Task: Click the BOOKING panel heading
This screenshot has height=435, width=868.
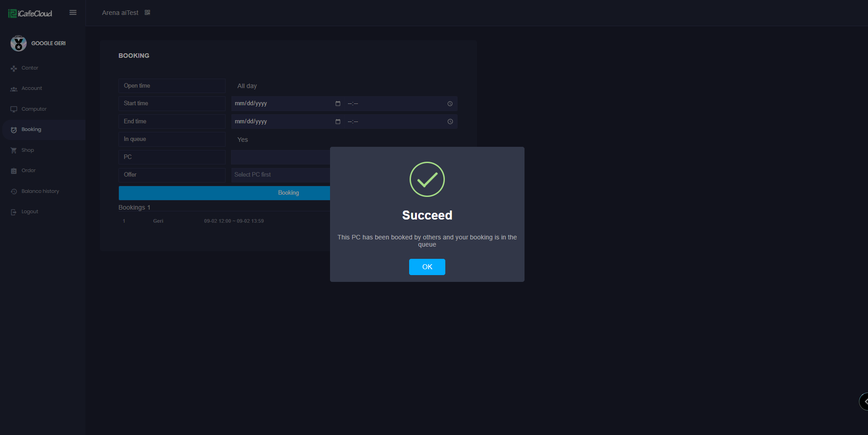Action: 134,56
